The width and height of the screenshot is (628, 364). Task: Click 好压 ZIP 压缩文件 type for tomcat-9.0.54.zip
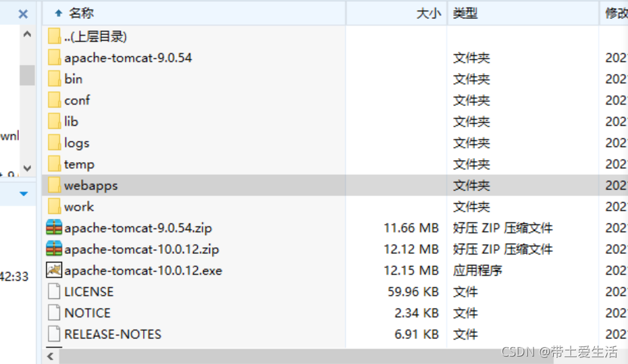[x=502, y=228]
